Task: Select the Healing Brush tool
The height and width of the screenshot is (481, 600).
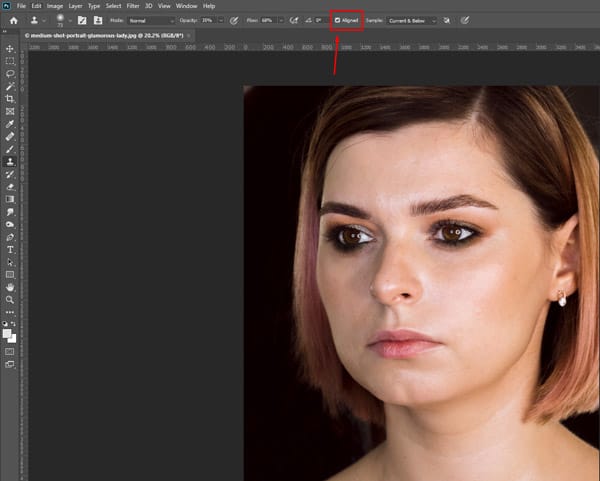Action: (10, 137)
